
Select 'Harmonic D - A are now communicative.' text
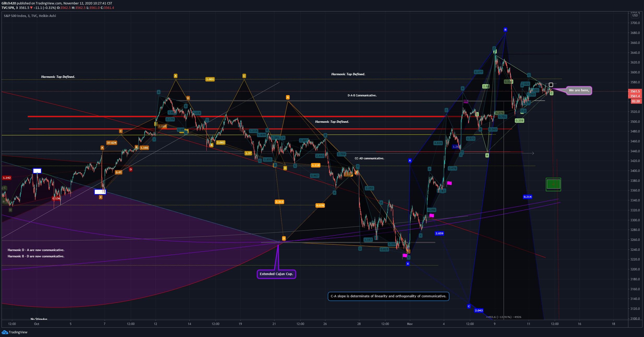[x=36, y=250]
